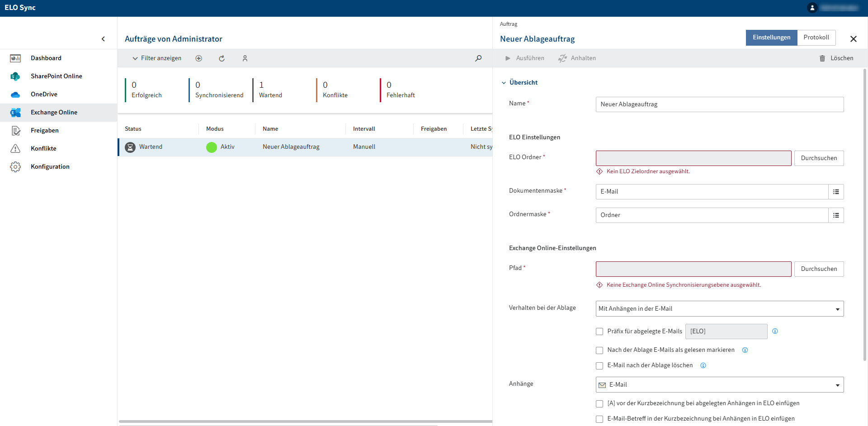The width and height of the screenshot is (868, 426).
Task: Select Exchange Online in the sidebar
Action: (x=59, y=113)
